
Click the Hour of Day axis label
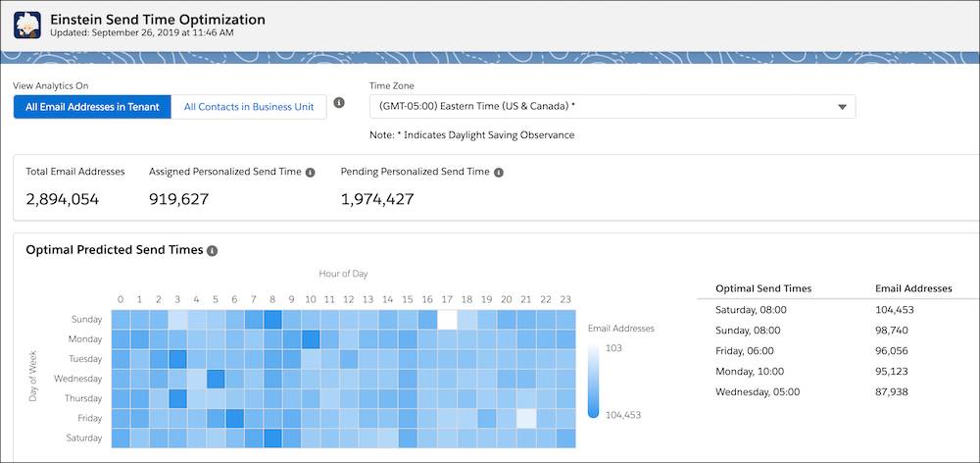tap(343, 274)
